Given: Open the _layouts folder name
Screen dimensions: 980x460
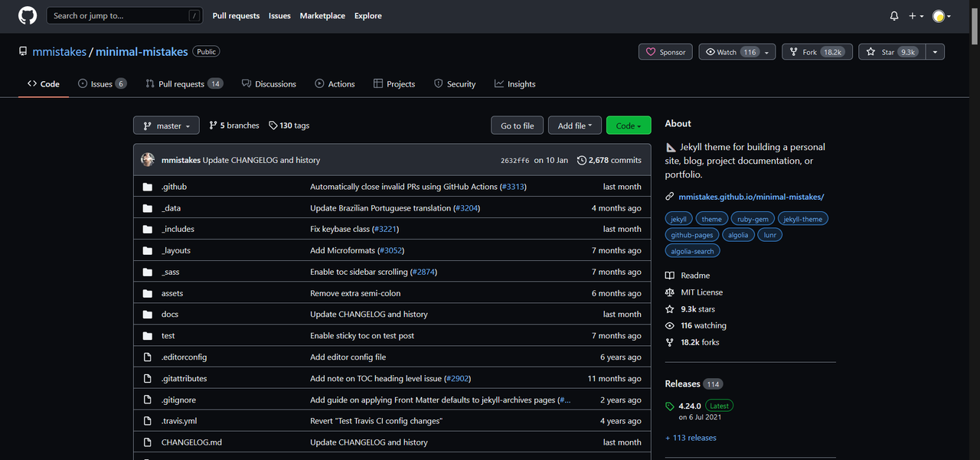Looking at the screenshot, I should (176, 250).
